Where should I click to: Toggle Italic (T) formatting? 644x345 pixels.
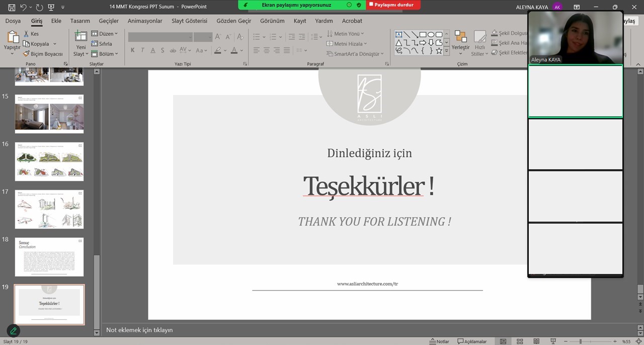(142, 50)
